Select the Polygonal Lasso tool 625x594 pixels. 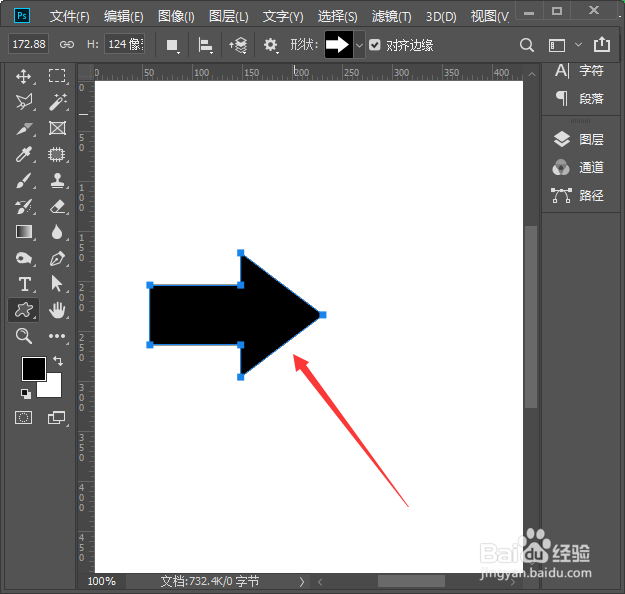pos(24,102)
